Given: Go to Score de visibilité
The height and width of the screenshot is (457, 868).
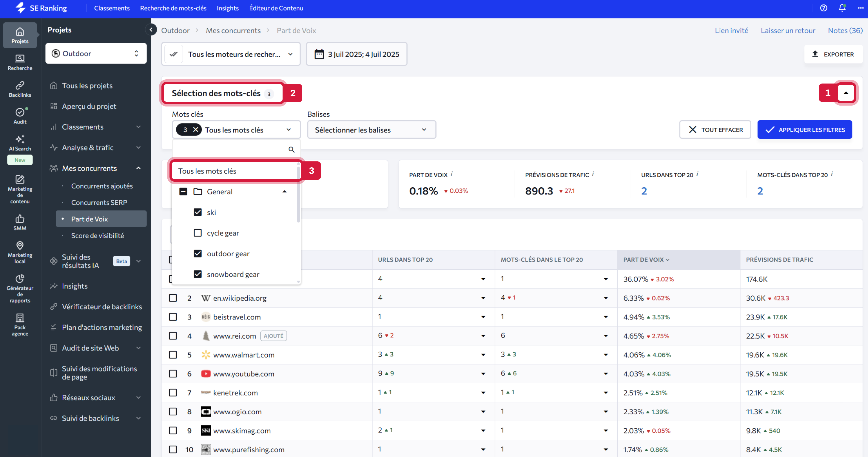Looking at the screenshot, I should [97, 236].
